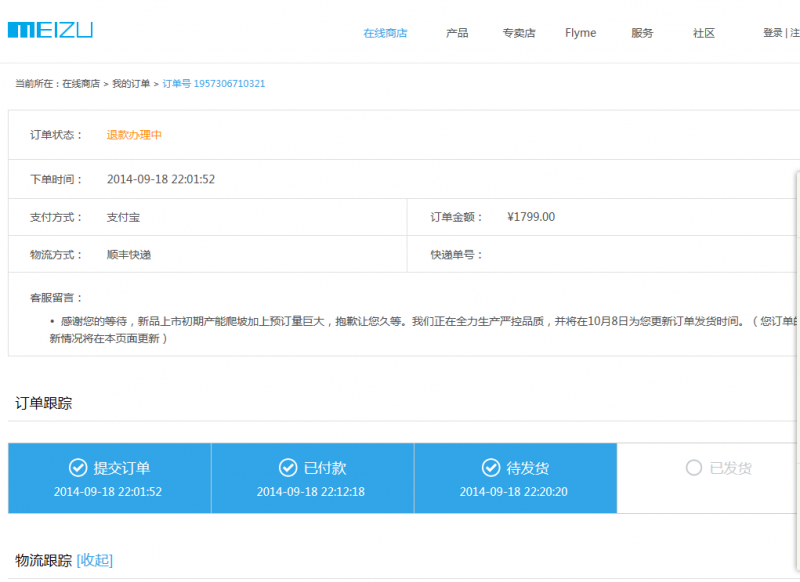This screenshot has height=582, width=800.
Task: Select the 已付款 progress step
Action: (313, 478)
